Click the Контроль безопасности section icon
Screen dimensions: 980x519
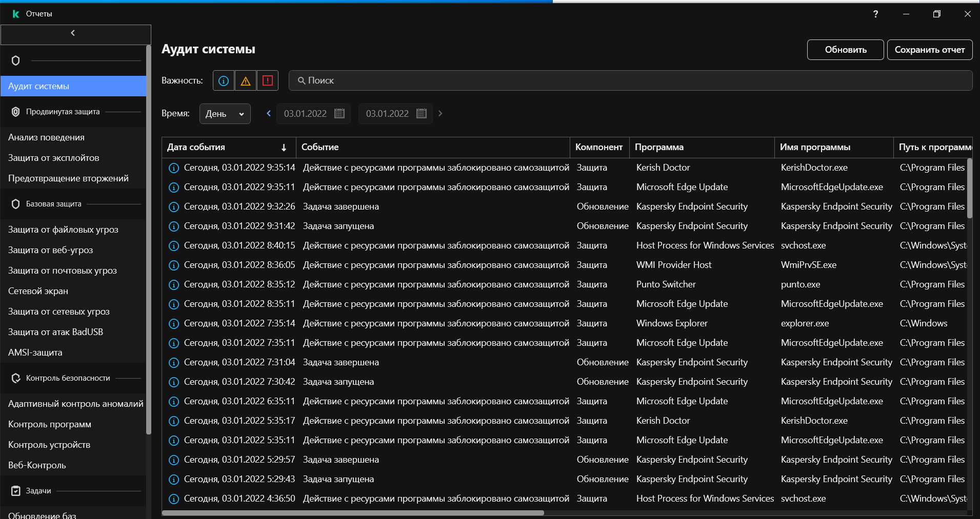pos(16,378)
